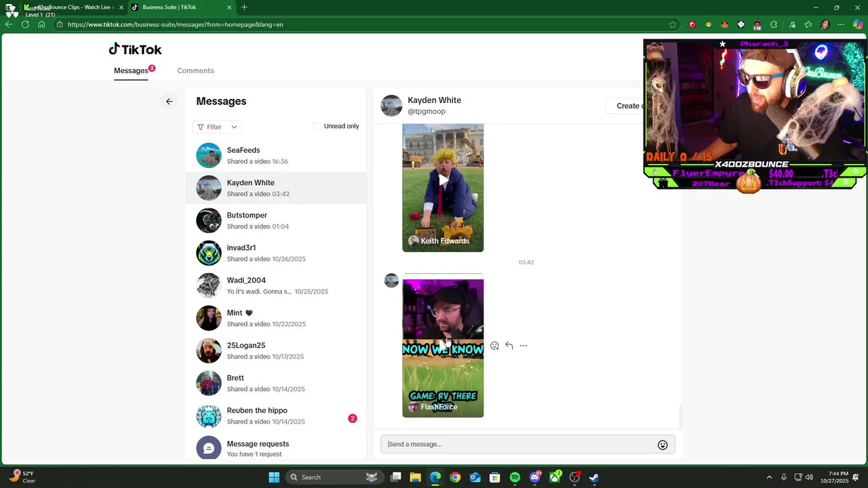Viewport: 868px width, 488px height.
Task: Click the browser address bar URL
Action: pos(176,24)
